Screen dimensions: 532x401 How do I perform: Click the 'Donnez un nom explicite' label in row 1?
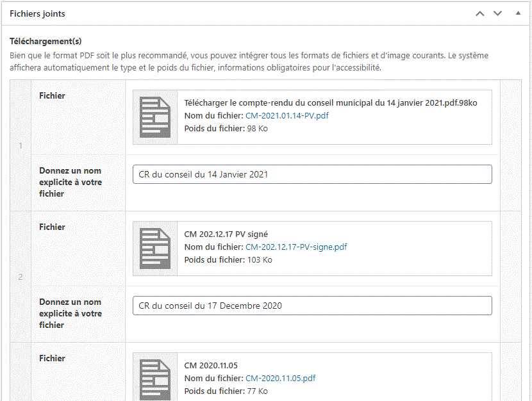71,182
